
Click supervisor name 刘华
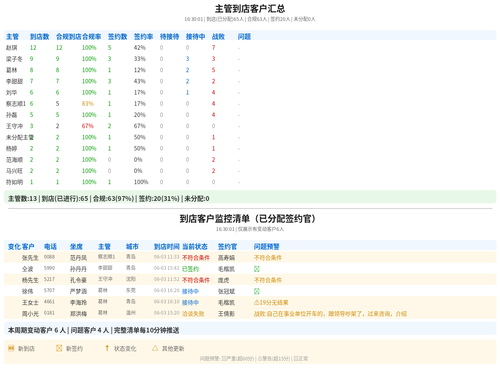[x=12, y=92]
